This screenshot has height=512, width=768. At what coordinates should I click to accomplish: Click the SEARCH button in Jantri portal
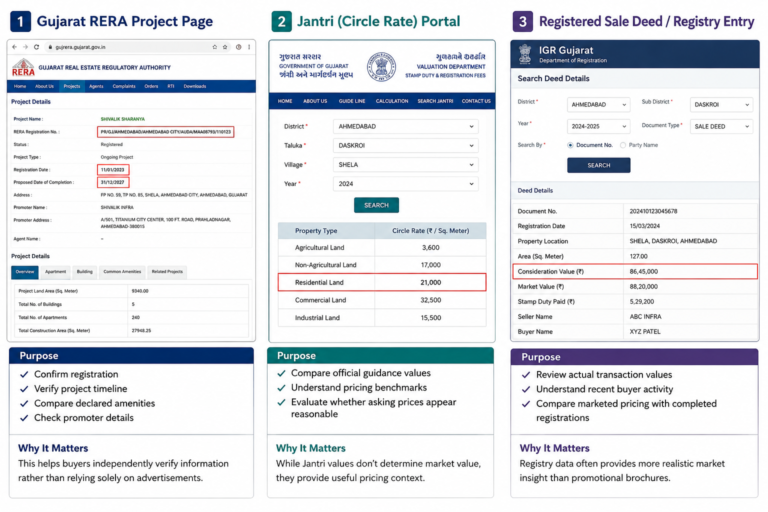coord(376,205)
